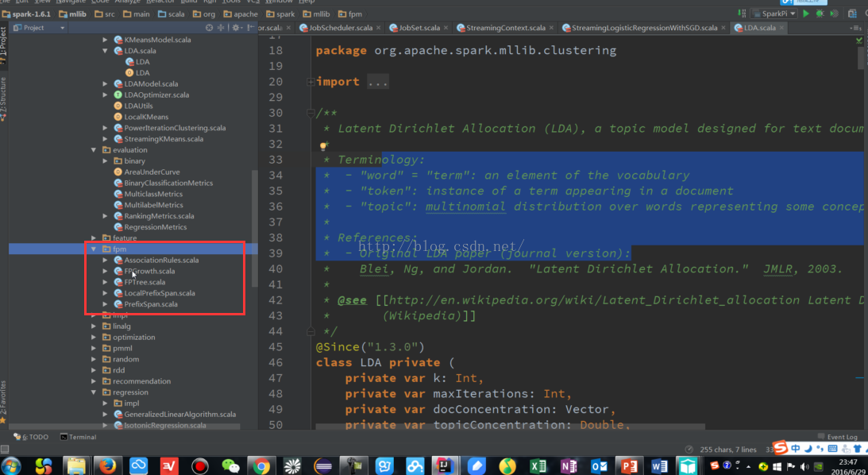Collapse the LDA.scala tree node

coord(105,50)
